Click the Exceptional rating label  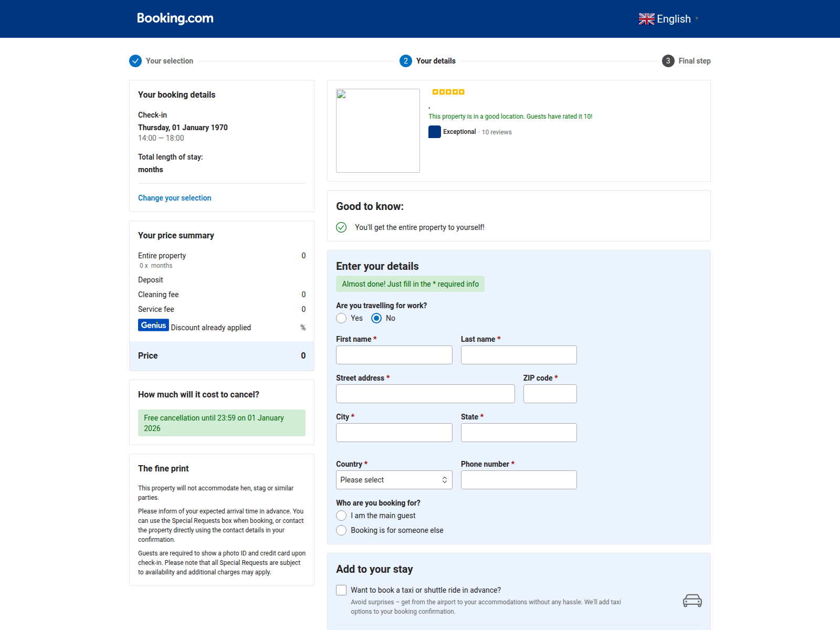click(459, 132)
